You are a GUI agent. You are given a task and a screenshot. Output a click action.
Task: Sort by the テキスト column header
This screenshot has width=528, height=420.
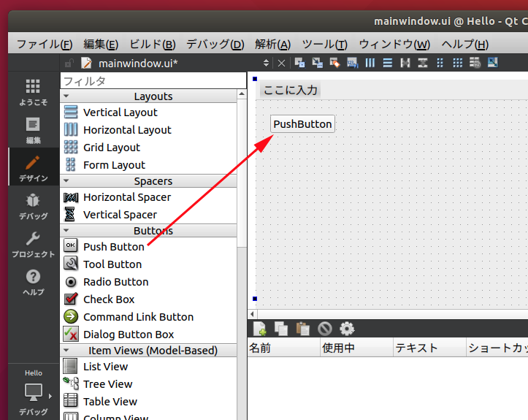[430, 348]
